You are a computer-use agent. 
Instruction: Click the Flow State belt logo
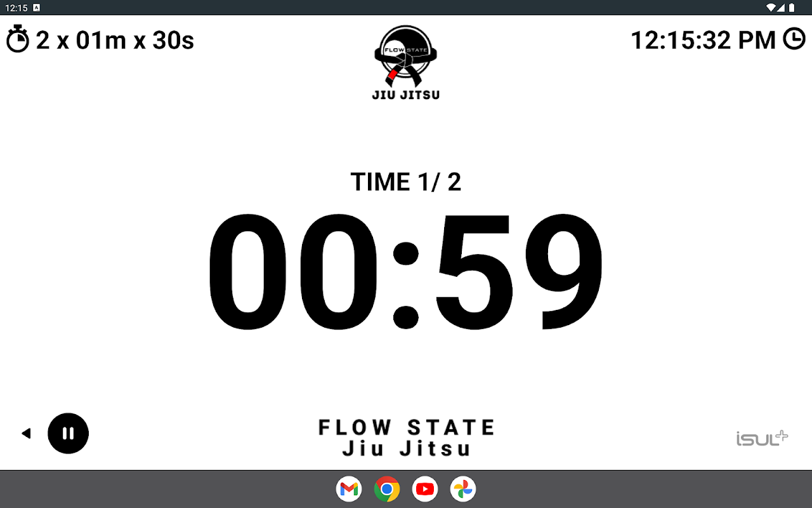click(406, 63)
